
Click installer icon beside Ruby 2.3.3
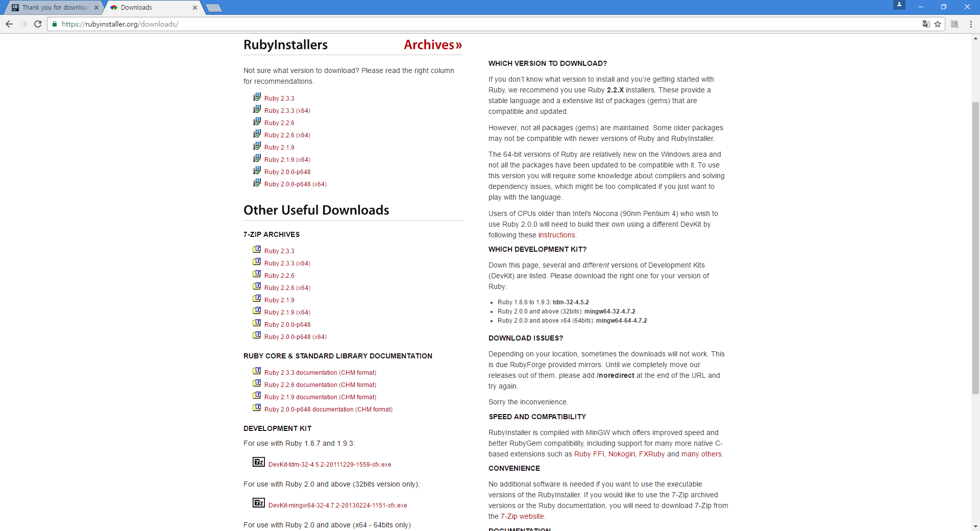pos(257,97)
